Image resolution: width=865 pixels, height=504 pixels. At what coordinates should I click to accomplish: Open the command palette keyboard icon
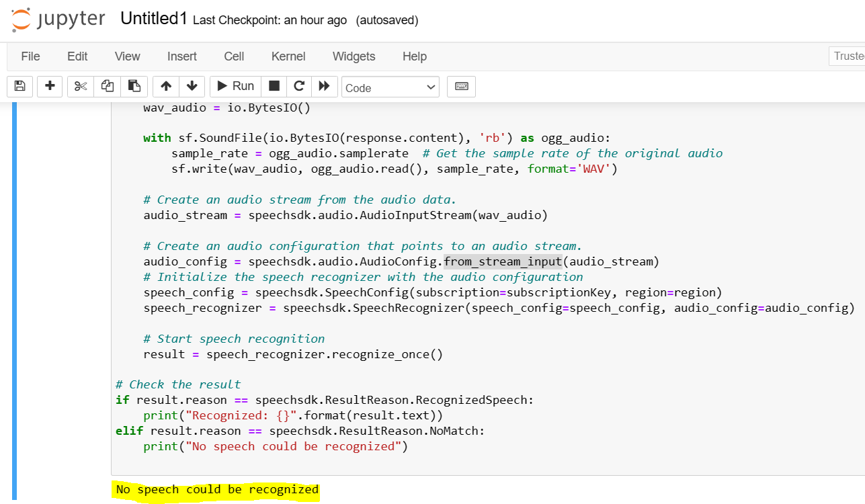coord(461,86)
